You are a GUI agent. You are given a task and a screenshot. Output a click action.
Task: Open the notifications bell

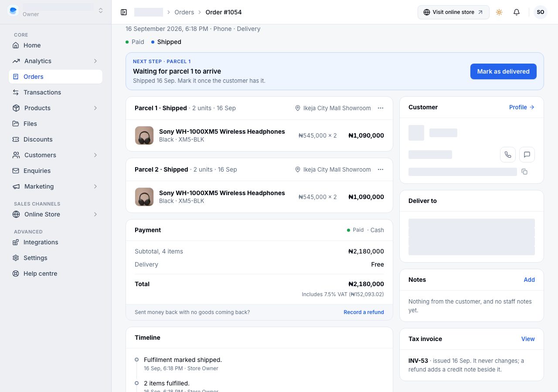[x=517, y=12]
